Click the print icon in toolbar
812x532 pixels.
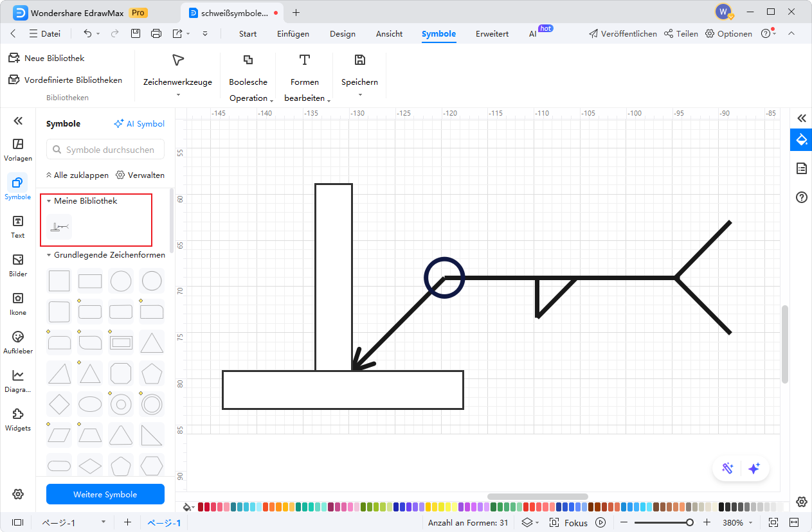point(156,34)
